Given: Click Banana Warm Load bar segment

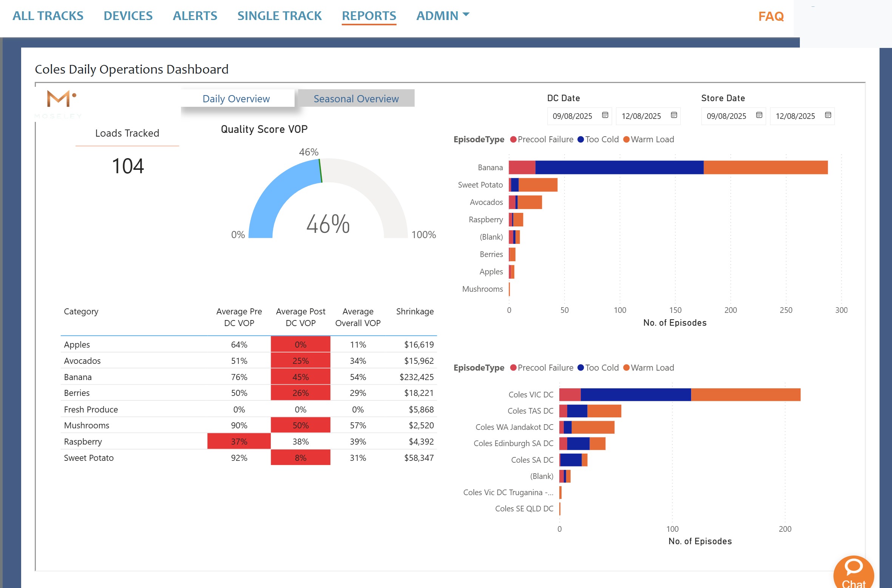Looking at the screenshot, I should click(x=765, y=167).
